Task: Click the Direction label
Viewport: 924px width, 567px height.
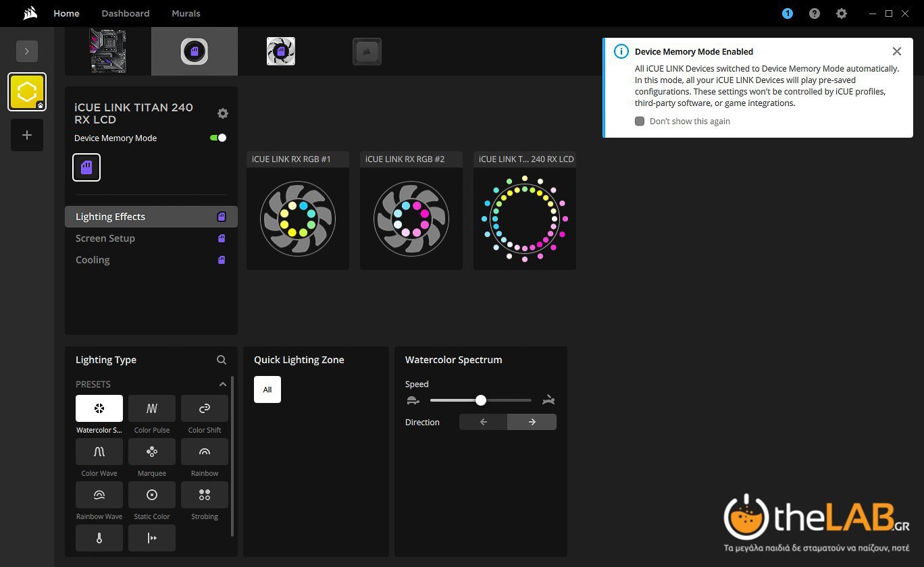Action: [x=422, y=422]
